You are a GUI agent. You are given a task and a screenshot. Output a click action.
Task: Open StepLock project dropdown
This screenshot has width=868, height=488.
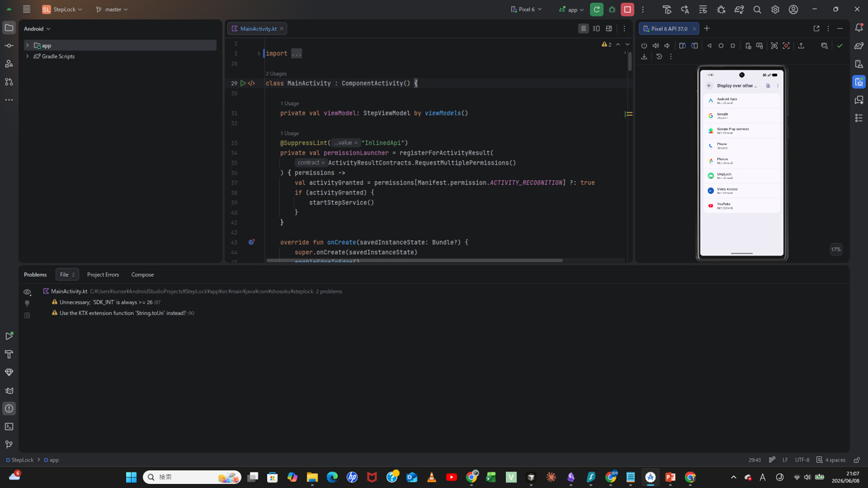click(62, 9)
